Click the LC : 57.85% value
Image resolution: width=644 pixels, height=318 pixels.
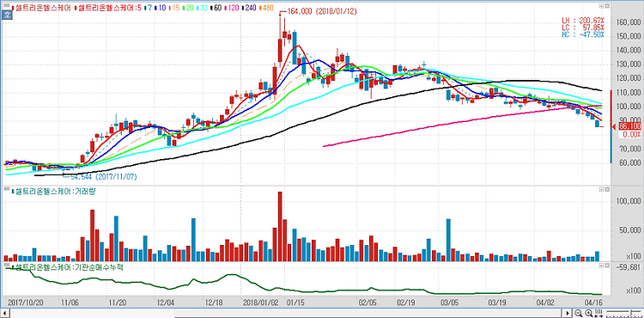click(583, 28)
